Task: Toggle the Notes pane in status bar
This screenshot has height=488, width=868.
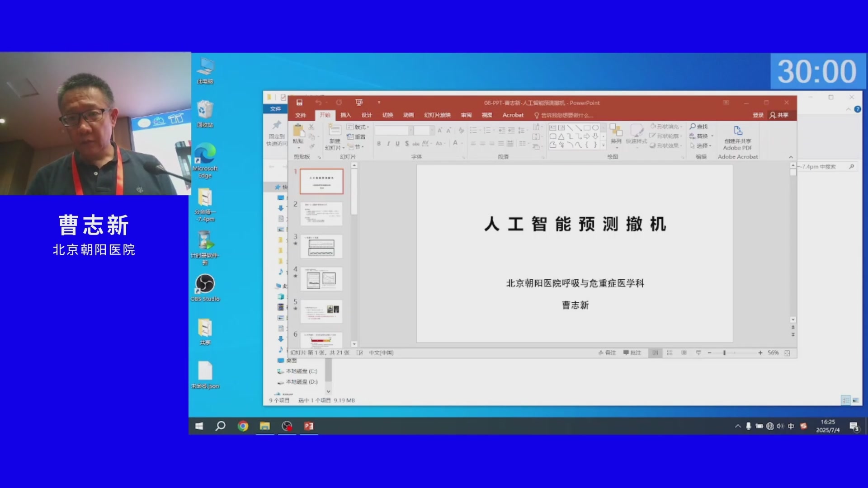Action: click(607, 353)
